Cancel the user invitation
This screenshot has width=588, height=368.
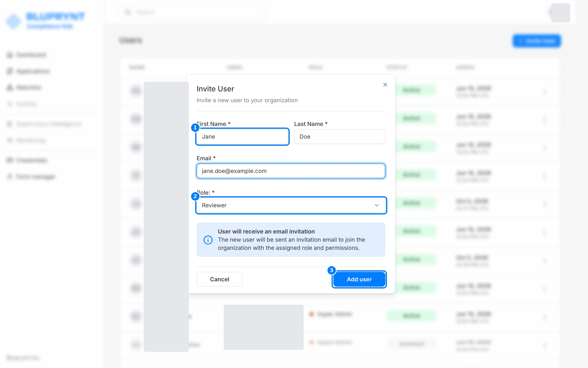tap(219, 279)
